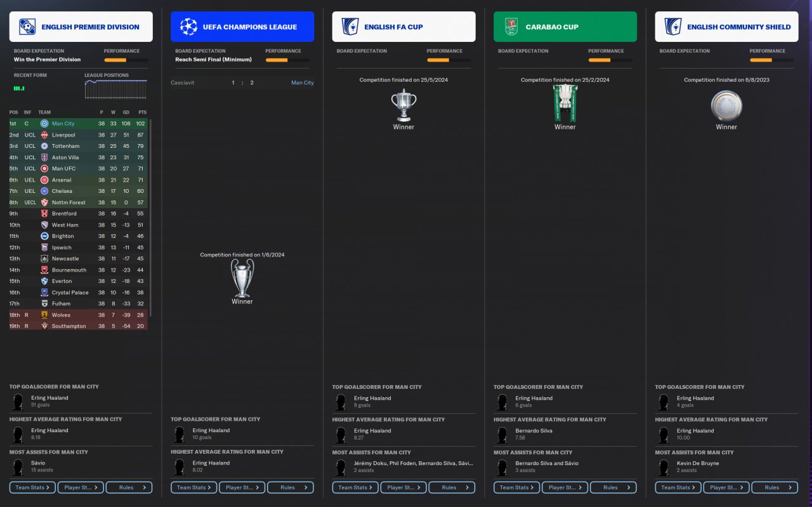Open Player Stats in FA Cup panel
812x507 pixels.
click(x=403, y=487)
